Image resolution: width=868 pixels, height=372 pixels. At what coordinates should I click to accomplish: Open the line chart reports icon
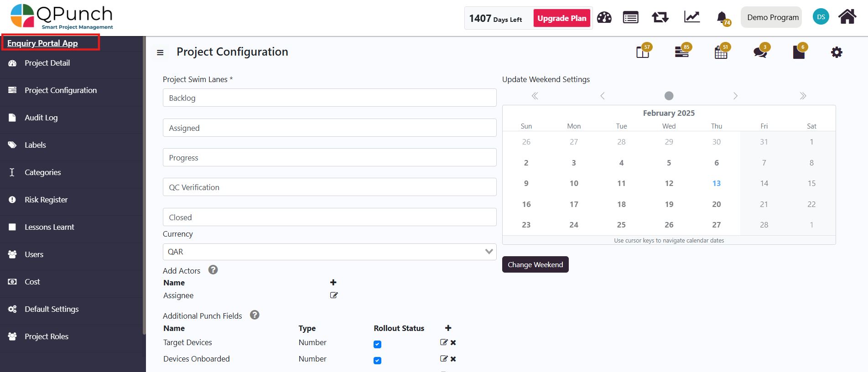click(692, 17)
